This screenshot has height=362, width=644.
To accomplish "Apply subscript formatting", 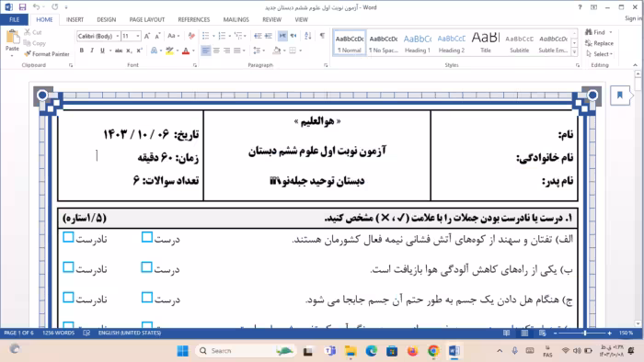I will pyautogui.click(x=129, y=51).
